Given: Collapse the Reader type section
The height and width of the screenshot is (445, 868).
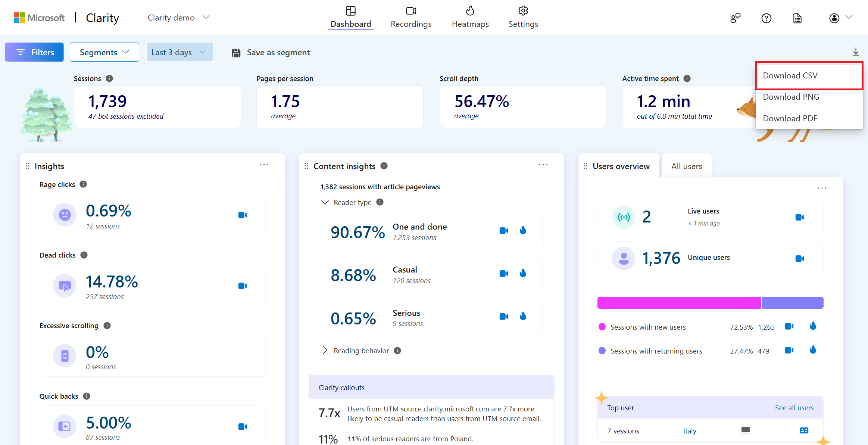Looking at the screenshot, I should pyautogui.click(x=324, y=203).
